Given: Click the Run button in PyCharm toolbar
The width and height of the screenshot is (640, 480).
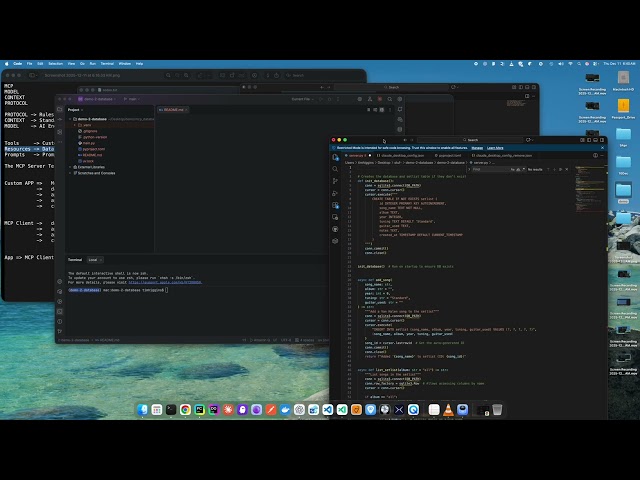Looking at the screenshot, I should 321,99.
